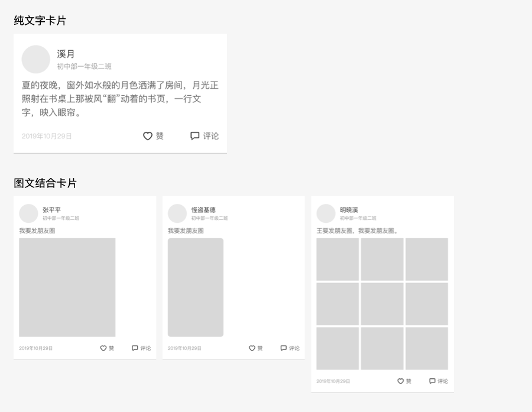Open the large image in 张平平's post
This screenshot has height=412, width=532.
tap(67, 287)
